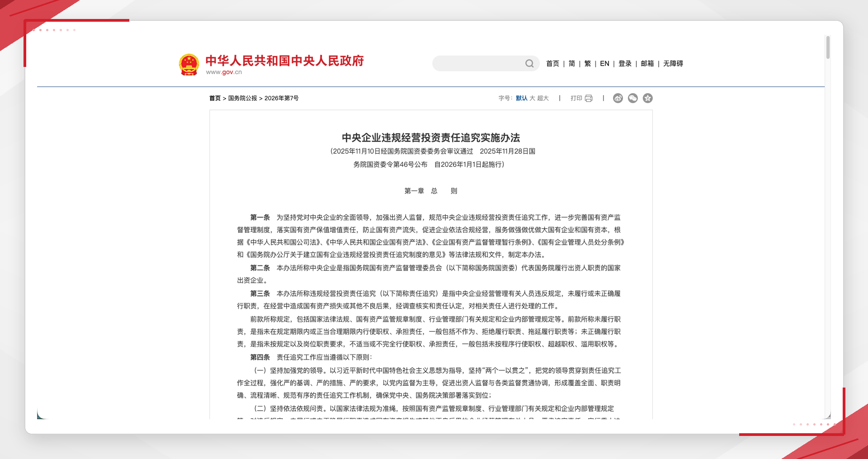Click the 第一条 article heading
The height and width of the screenshot is (459, 868).
pyautogui.click(x=260, y=218)
